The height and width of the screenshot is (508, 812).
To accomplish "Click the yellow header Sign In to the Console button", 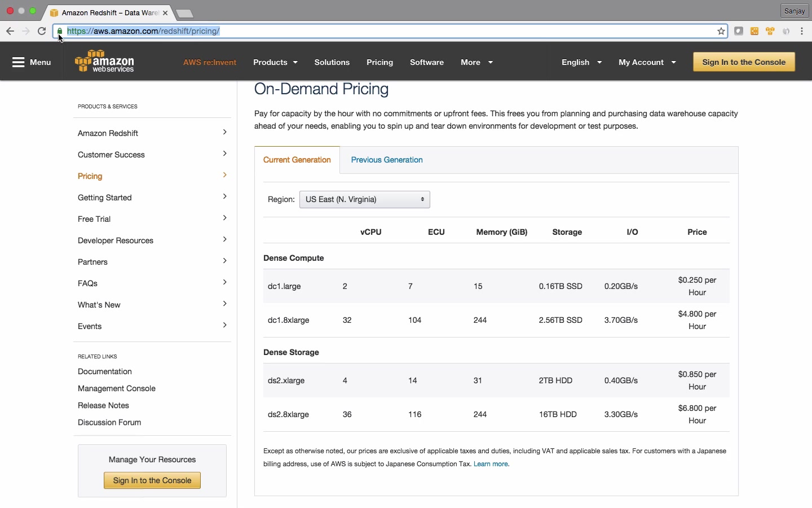I will 744,63.
